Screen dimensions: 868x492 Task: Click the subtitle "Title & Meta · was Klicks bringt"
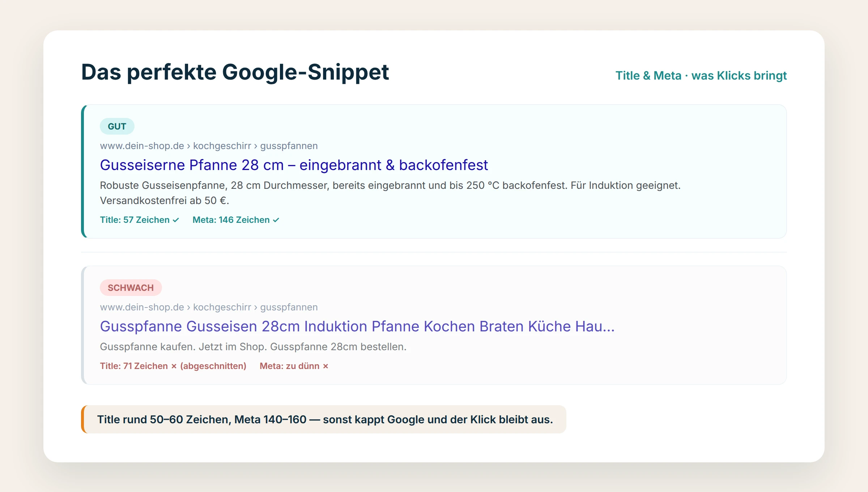(701, 76)
